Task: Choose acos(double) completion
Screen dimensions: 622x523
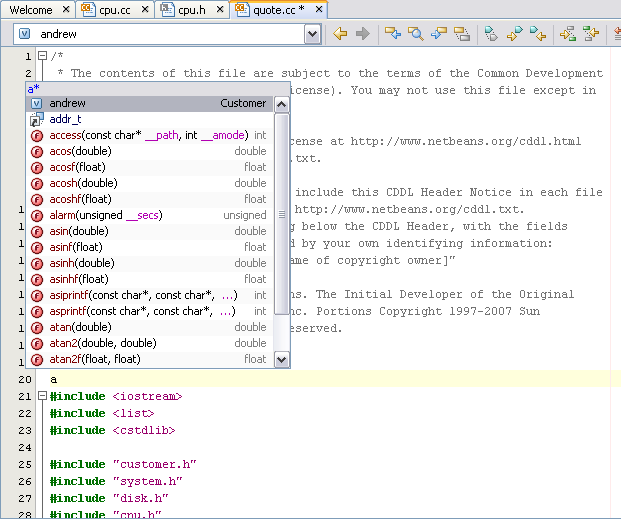Action: point(150,151)
